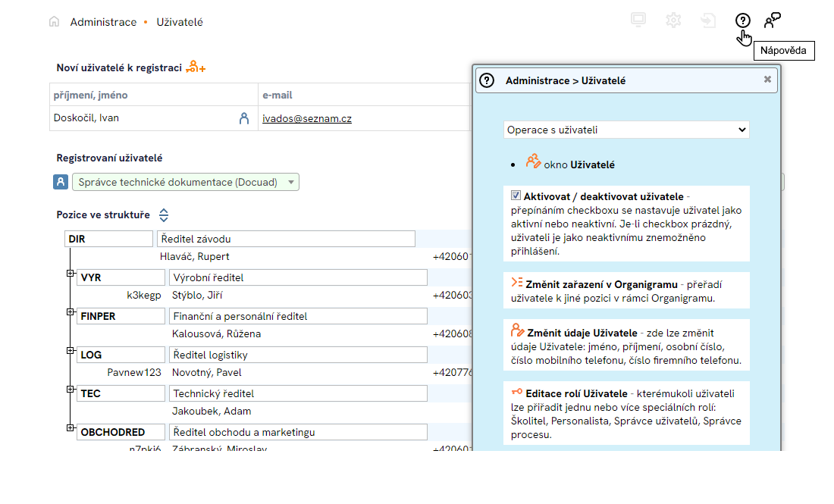Go to Administrace in the breadcrumb

pos(103,22)
